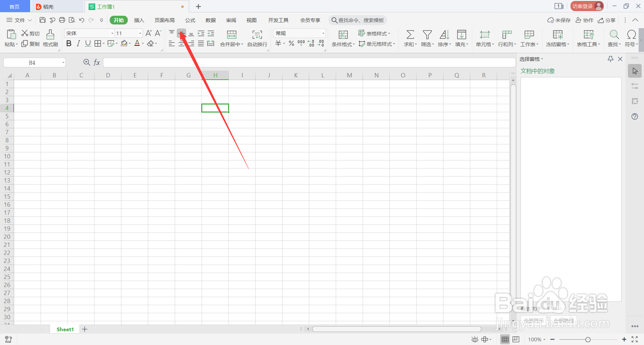The height and width of the screenshot is (345, 644).
Task: Click the fx insert function icon
Action: (x=97, y=62)
